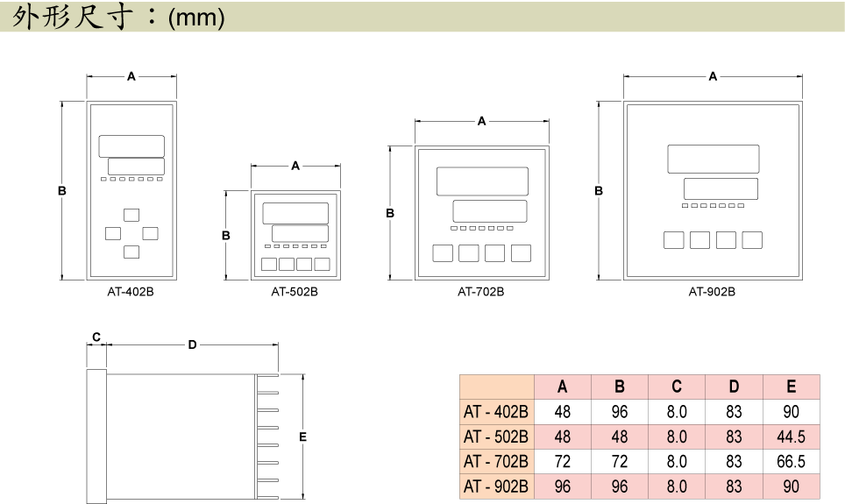Viewport: 845px width, 504px height.
Task: Click the B dimension label beside AT-902B
Action: point(599,191)
